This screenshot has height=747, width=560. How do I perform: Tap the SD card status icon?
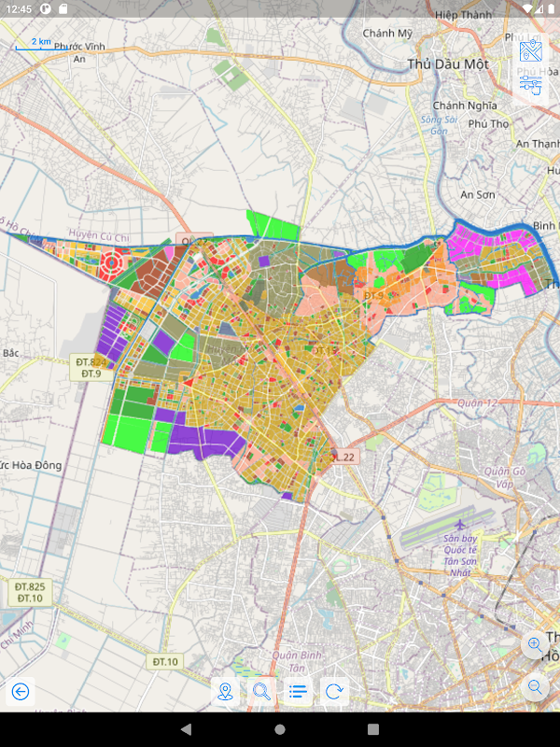[x=63, y=9]
